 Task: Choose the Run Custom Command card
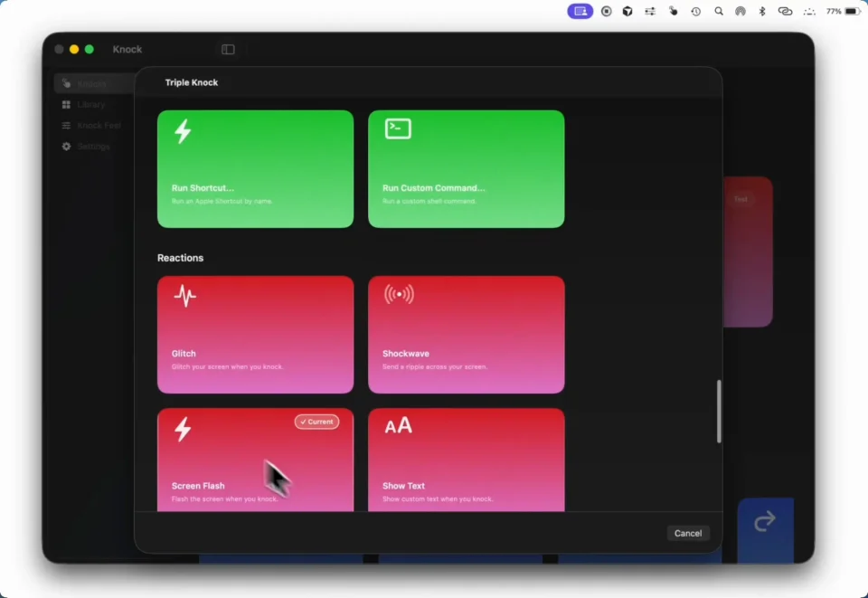pos(467,169)
